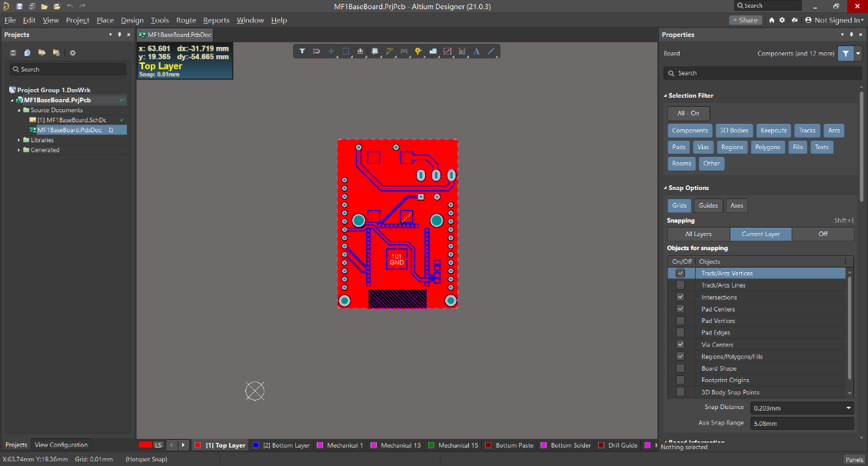Uncheck the Pad Centers snapping checkbox
868x466 pixels.
680,309
